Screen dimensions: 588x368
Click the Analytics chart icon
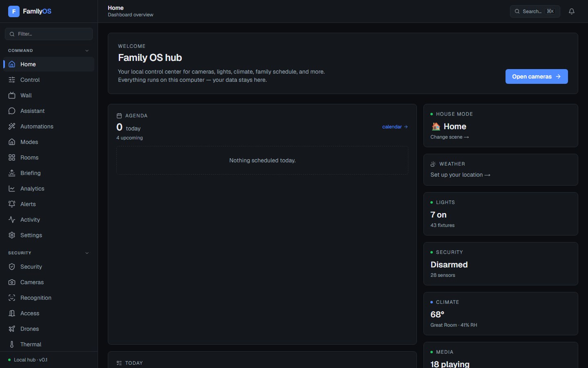[x=12, y=188]
